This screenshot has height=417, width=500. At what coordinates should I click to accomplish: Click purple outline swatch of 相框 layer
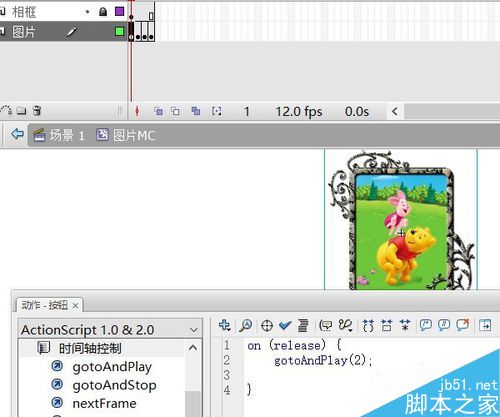(119, 12)
